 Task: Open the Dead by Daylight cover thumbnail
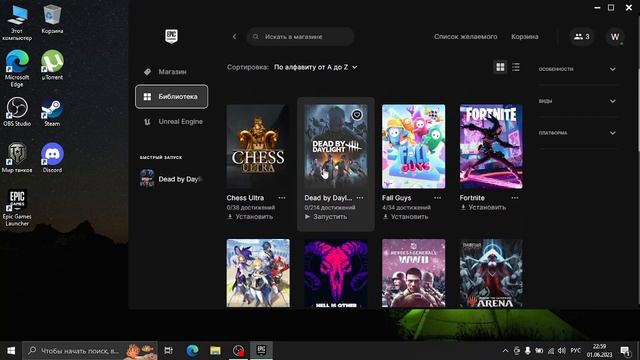coord(336,146)
